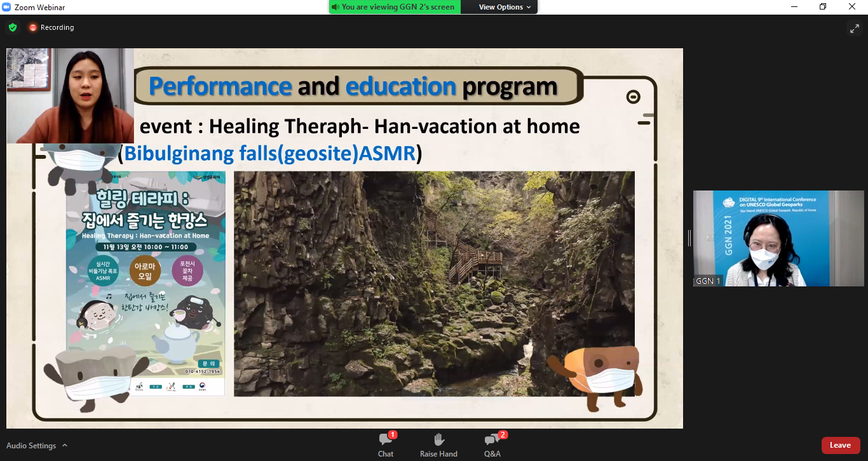Click the Raise Hand icon

pyautogui.click(x=438, y=444)
